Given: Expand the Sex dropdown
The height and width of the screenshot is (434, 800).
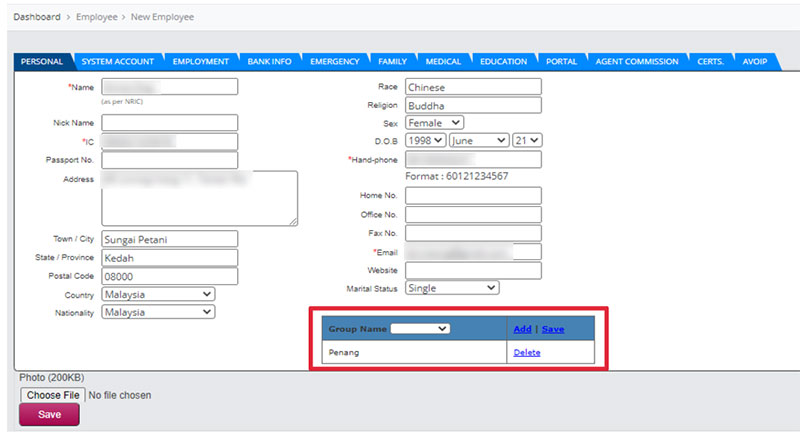Looking at the screenshot, I should point(434,123).
